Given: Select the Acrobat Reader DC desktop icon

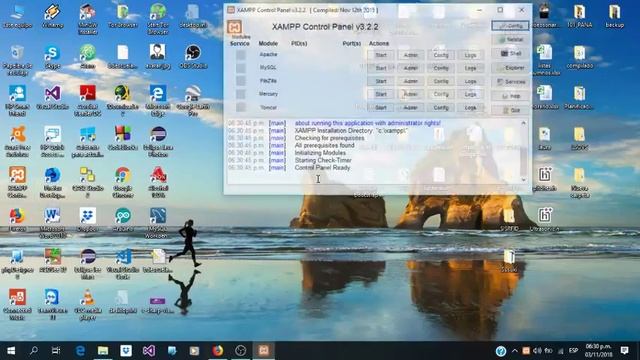Looking at the screenshot, I should [87, 100].
